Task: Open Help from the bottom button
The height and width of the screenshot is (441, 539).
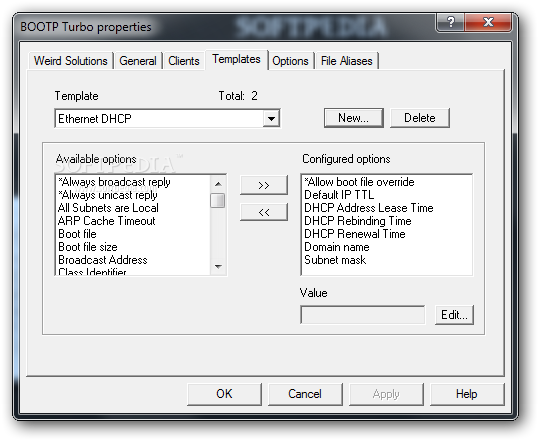Action: 467,394
